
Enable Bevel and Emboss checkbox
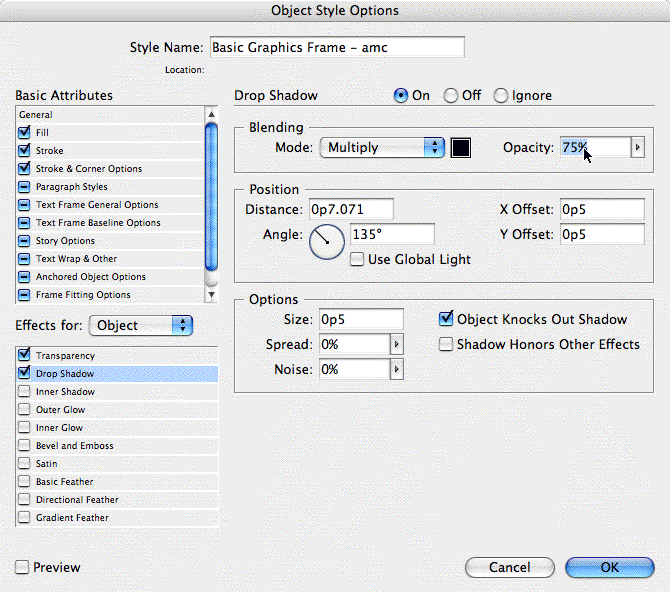click(24, 445)
